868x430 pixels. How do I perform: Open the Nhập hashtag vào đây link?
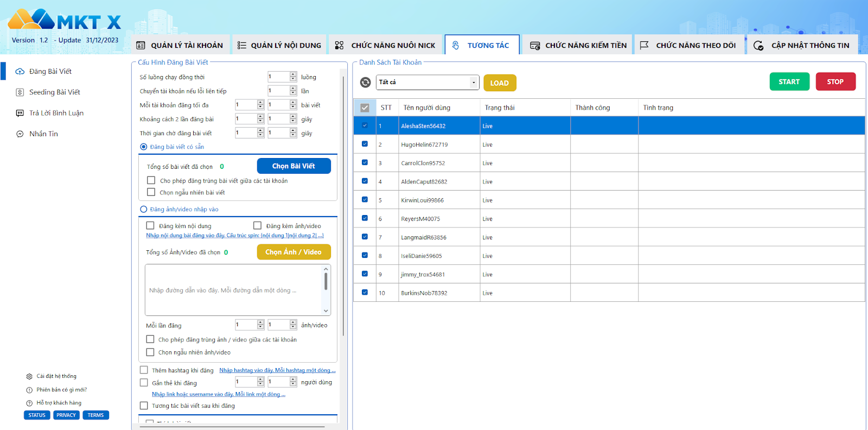coord(277,370)
